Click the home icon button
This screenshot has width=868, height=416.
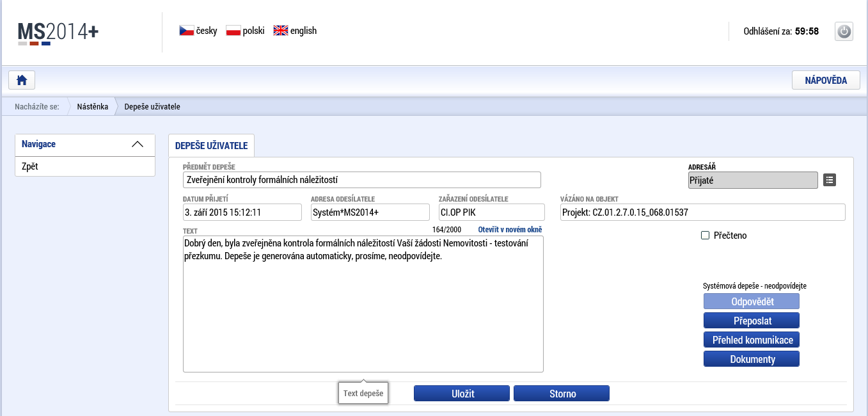pyautogui.click(x=22, y=80)
